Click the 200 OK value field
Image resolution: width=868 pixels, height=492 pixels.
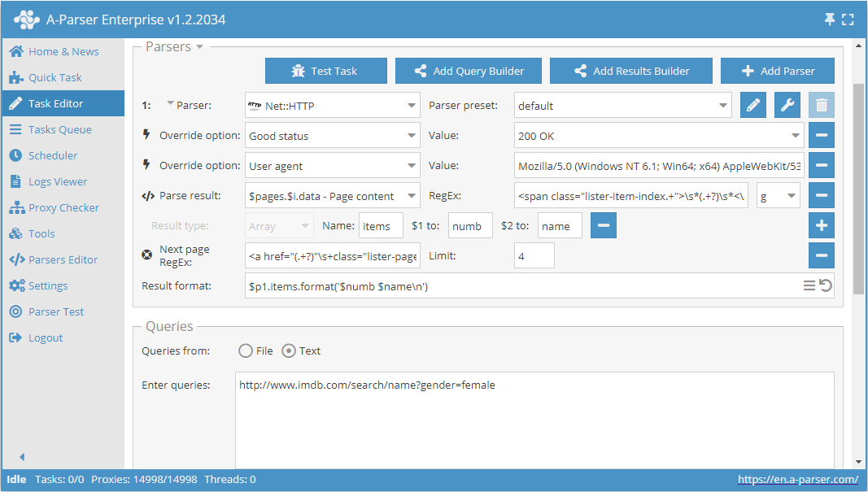tap(656, 135)
